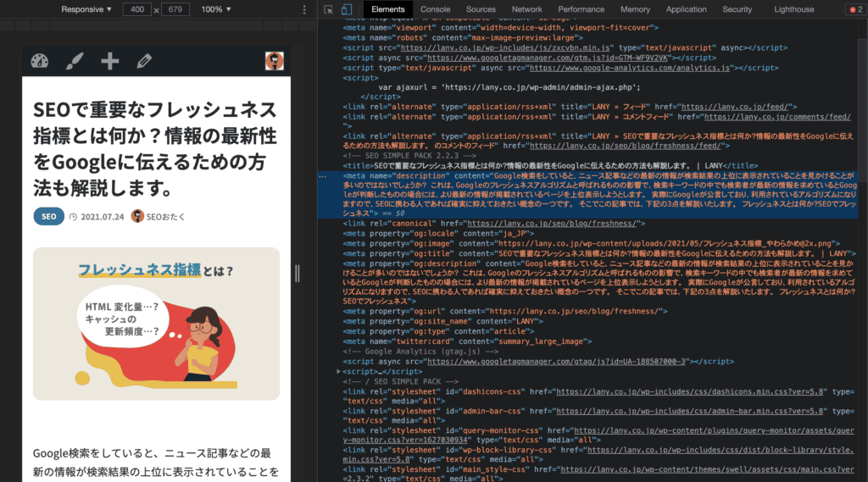Screen dimensions: 868x482
Task: Open the swell main.css stylesheet link
Action: click(598, 474)
